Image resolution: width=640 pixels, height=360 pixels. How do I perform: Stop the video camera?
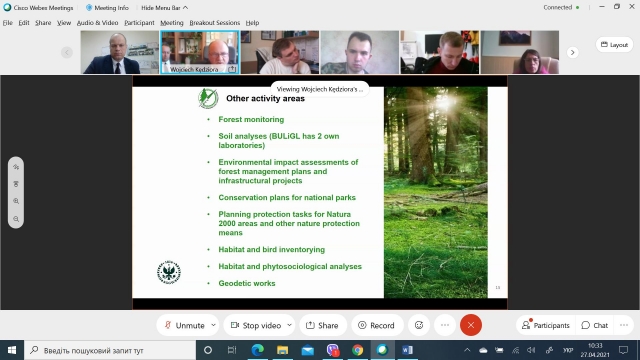(x=256, y=325)
